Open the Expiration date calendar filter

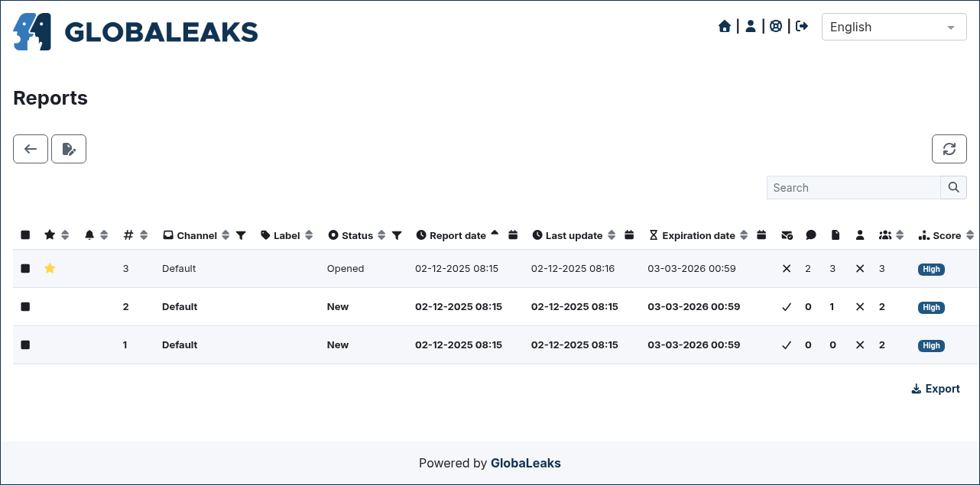pyautogui.click(x=761, y=235)
